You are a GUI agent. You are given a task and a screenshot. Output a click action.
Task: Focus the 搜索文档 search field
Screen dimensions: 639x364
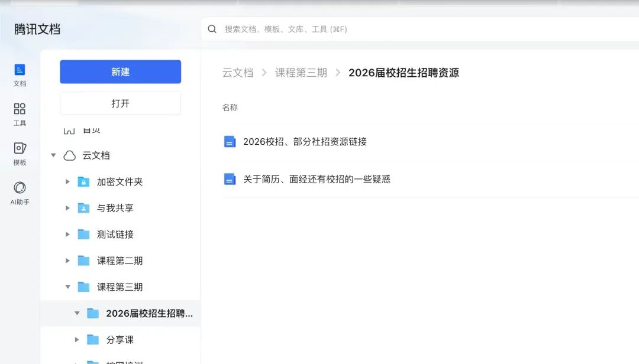tap(419, 29)
